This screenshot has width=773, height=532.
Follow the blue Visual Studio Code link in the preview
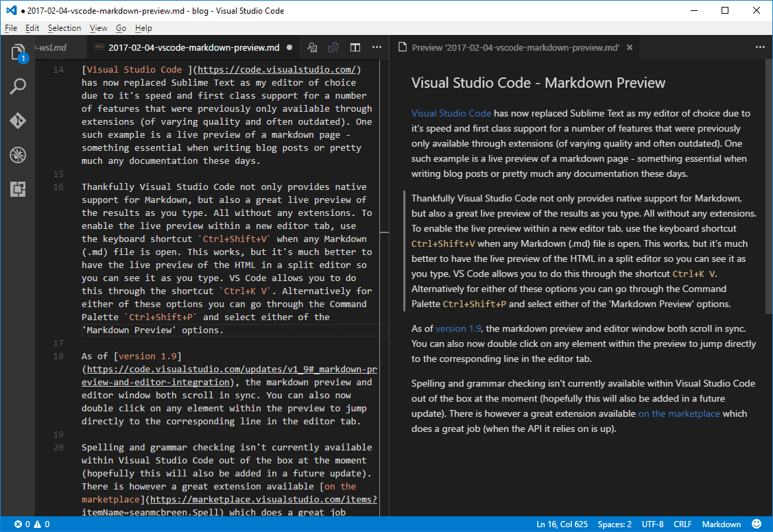[x=451, y=113]
